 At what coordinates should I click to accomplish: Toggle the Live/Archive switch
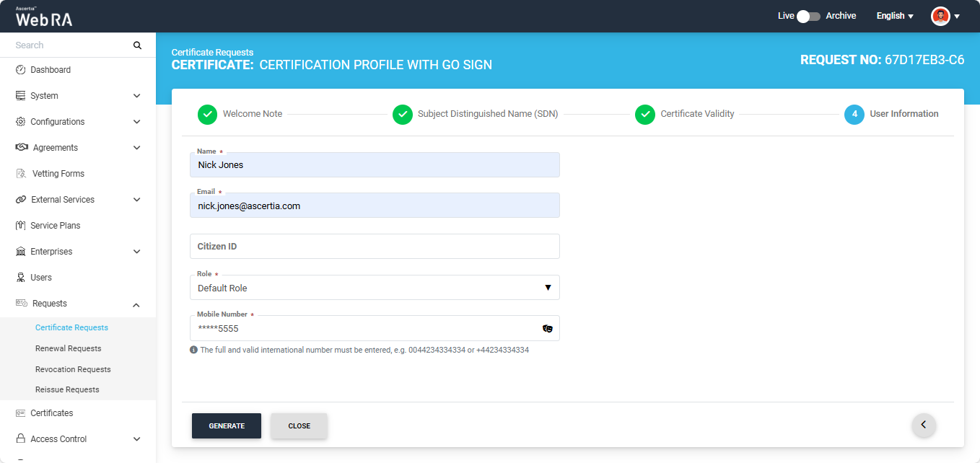808,16
